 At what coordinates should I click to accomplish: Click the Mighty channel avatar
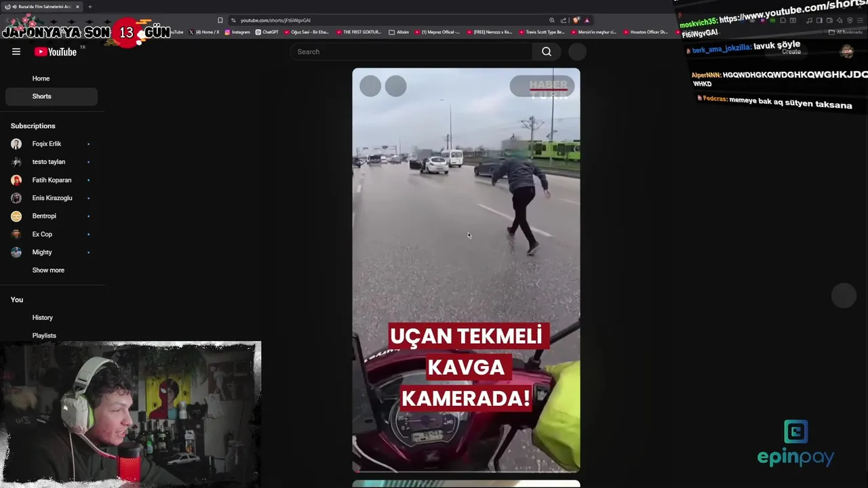tap(16, 252)
